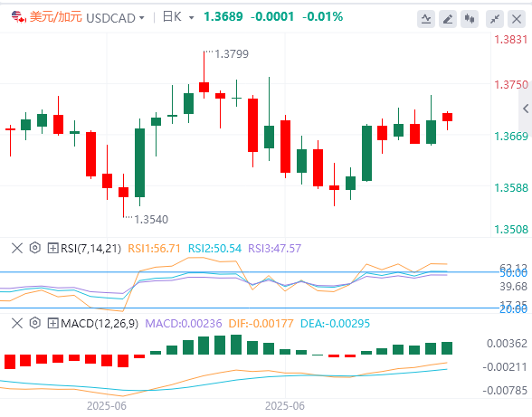Image resolution: width=532 pixels, height=417 pixels.
Task: Open RSI indicator settings gear
Action: 35,248
